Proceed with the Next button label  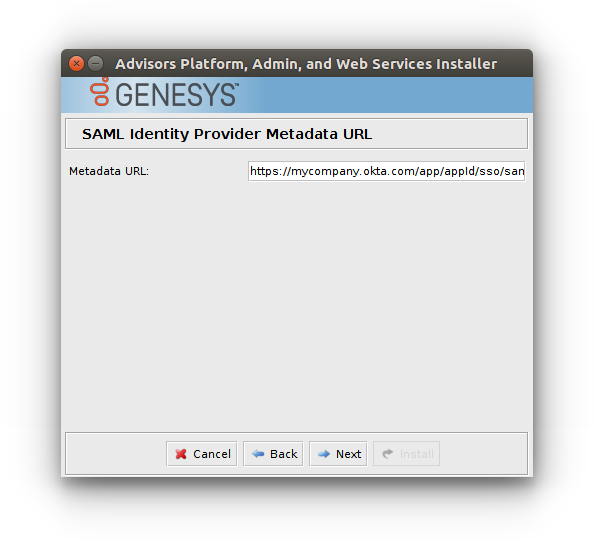coord(348,454)
